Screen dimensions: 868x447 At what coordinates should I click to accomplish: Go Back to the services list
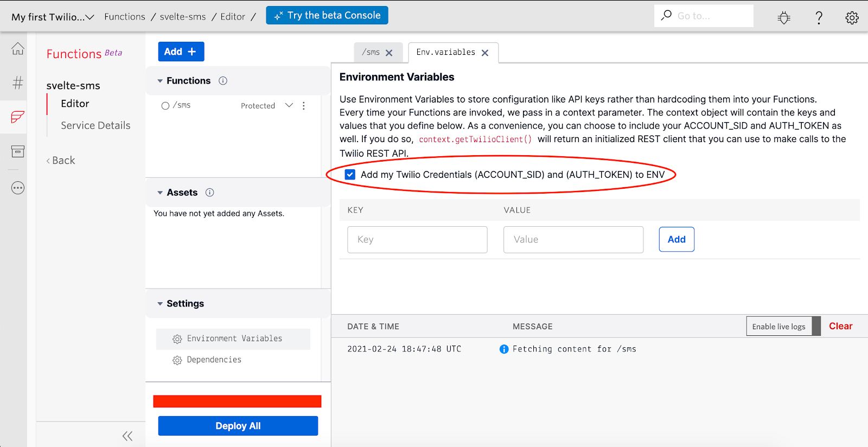click(61, 161)
